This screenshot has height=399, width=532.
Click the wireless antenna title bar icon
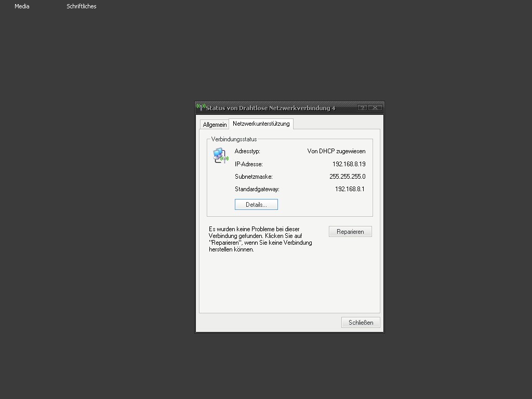click(201, 107)
